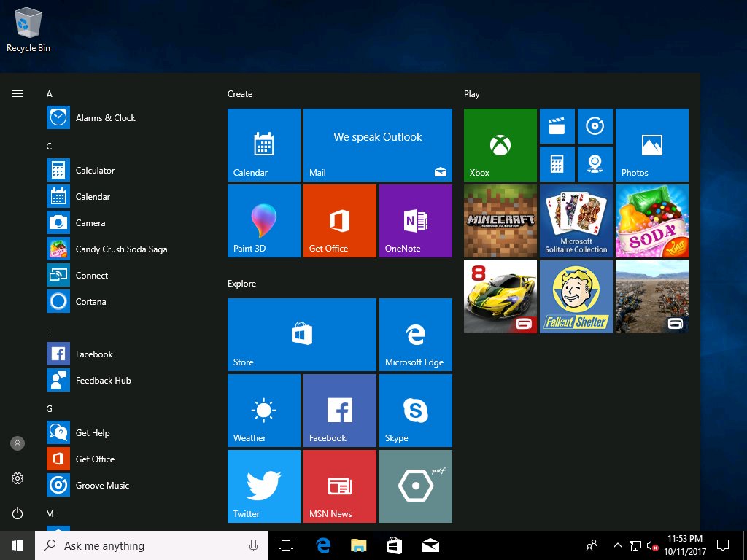The width and height of the screenshot is (747, 560).
Task: Click the letter C group header
Action: point(49,146)
